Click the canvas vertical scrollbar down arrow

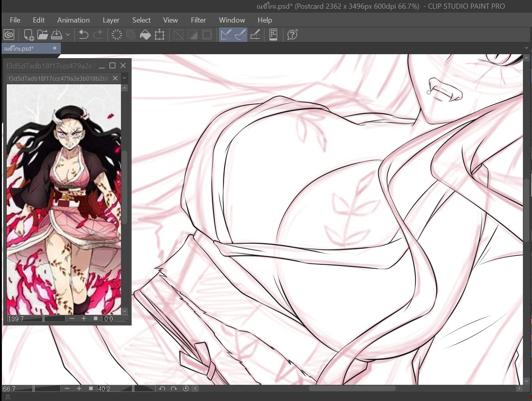pos(526,381)
